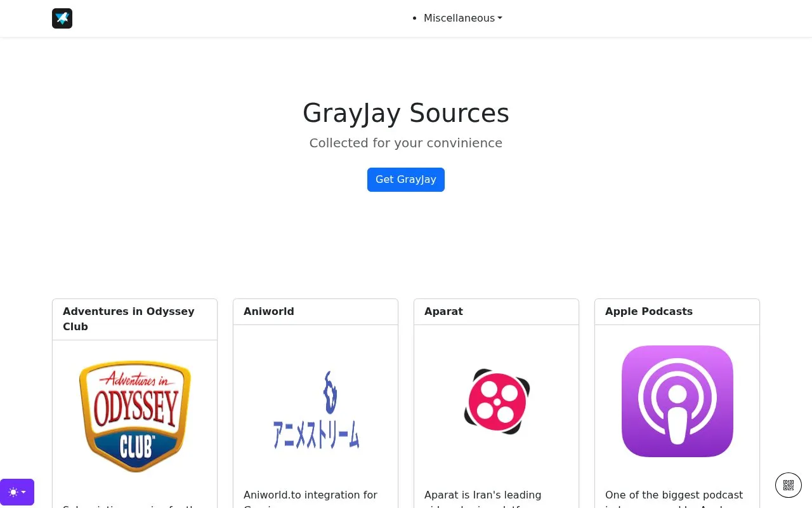
Task: Select the Adventures in Odyssey Club logo
Action: pos(135,417)
